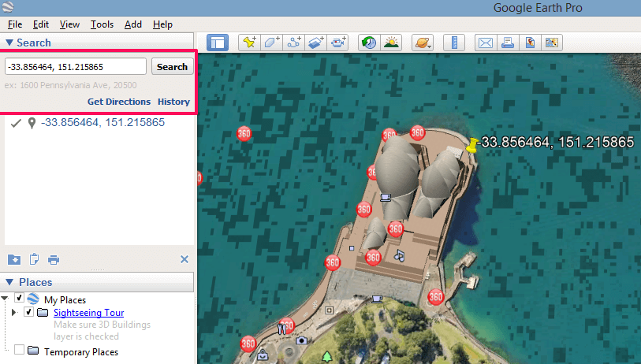
Task: Click the Get Directions link
Action: [x=119, y=102]
